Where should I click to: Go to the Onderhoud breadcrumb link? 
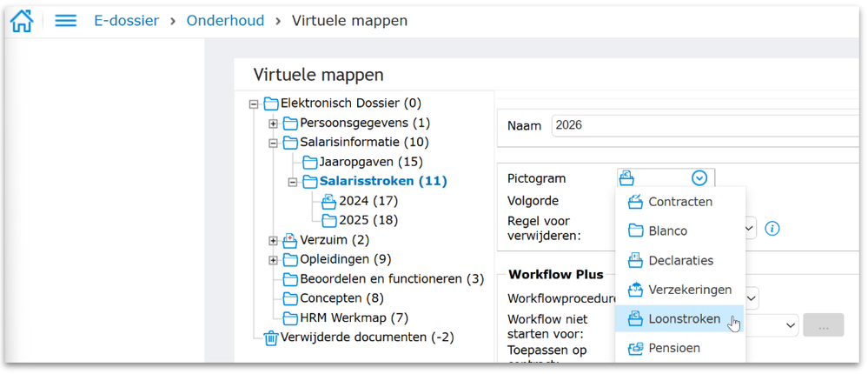[225, 21]
